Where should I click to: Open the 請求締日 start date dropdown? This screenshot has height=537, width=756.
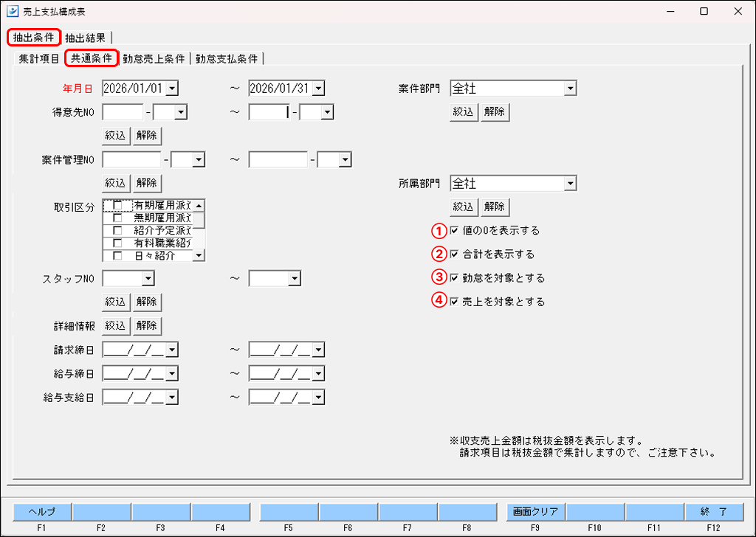[172, 350]
